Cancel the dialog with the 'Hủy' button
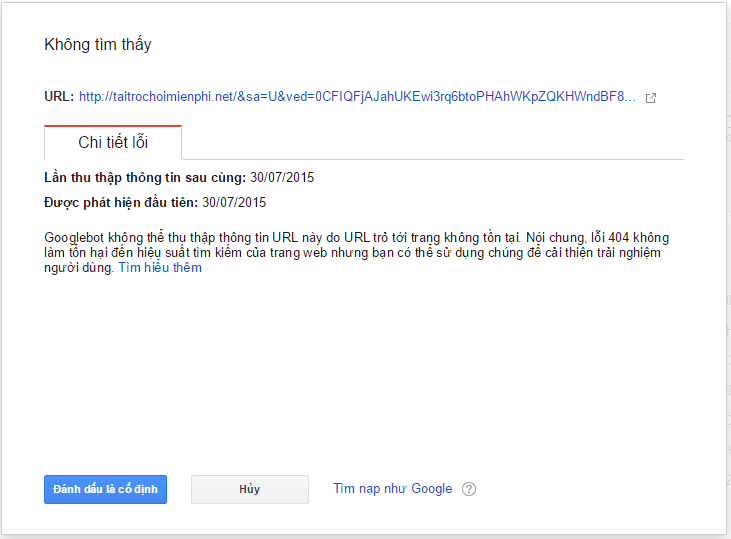The image size is (731, 539). pos(250,489)
